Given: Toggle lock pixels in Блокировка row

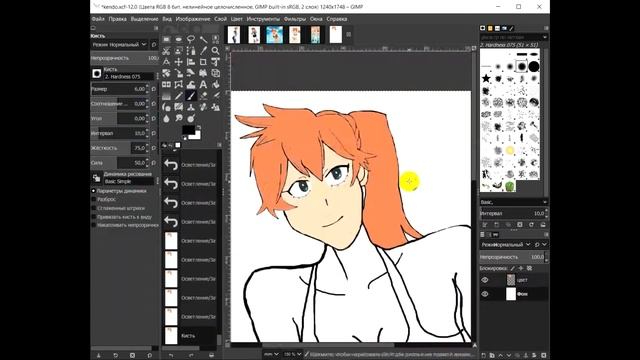Looking at the screenshot, I should [513, 268].
